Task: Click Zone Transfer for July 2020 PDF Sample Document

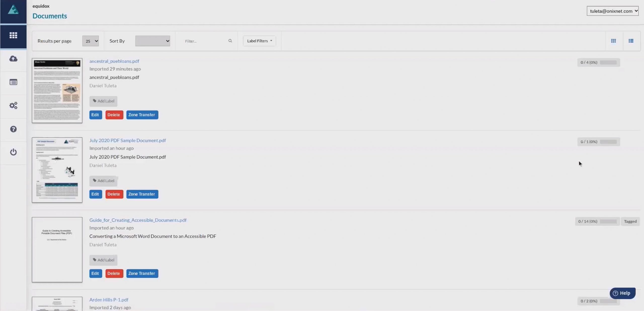Action: tap(142, 194)
